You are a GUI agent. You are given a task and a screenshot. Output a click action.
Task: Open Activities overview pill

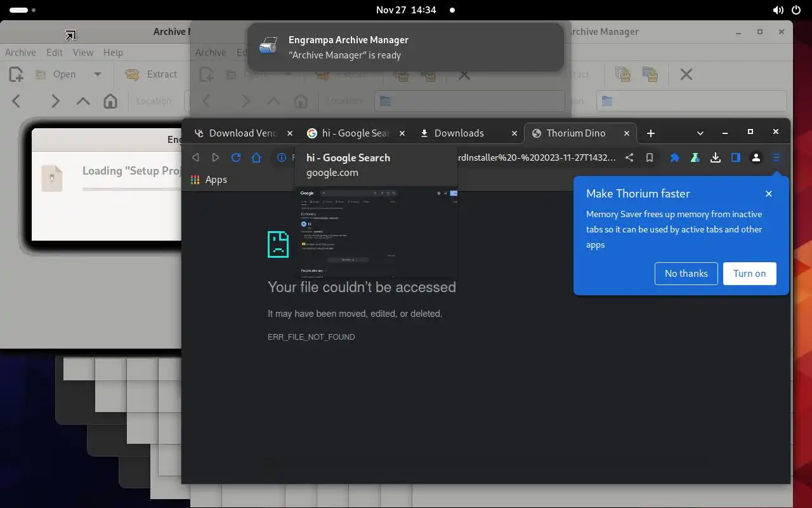pos(23,10)
